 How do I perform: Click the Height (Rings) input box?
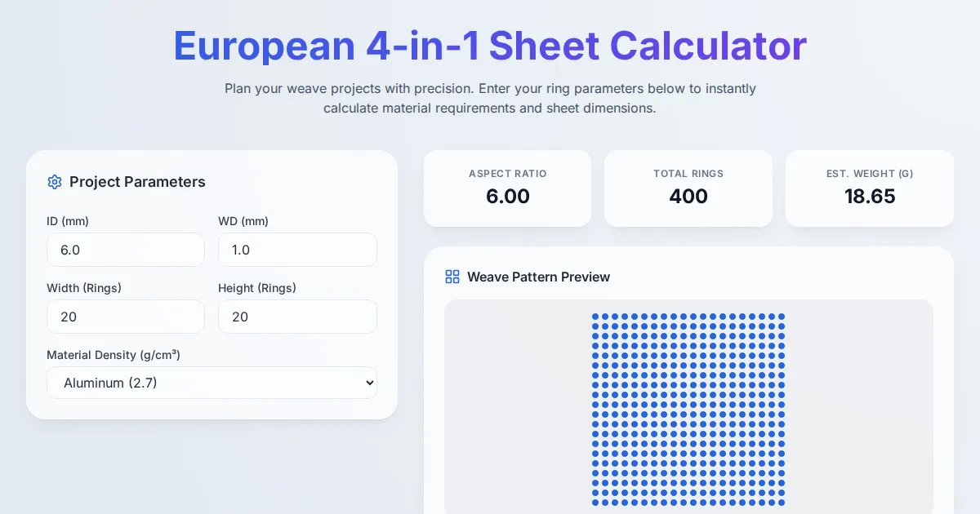pyautogui.click(x=297, y=317)
